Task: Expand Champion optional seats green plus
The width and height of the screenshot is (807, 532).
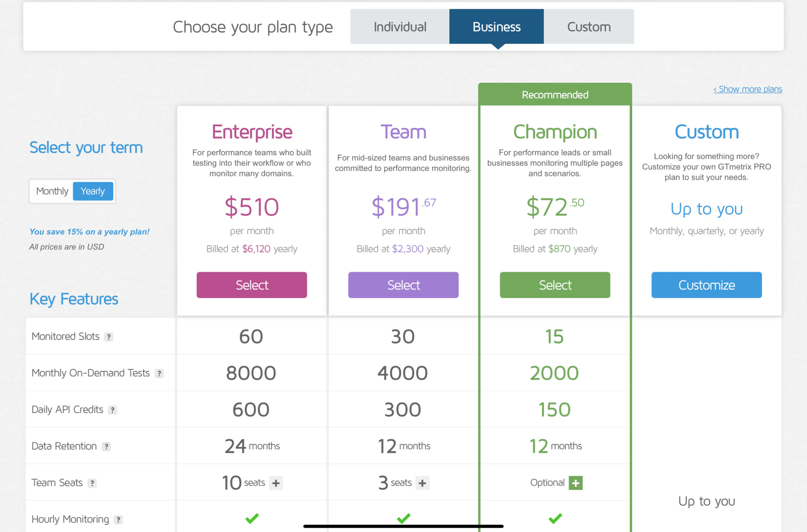Action: [576, 483]
